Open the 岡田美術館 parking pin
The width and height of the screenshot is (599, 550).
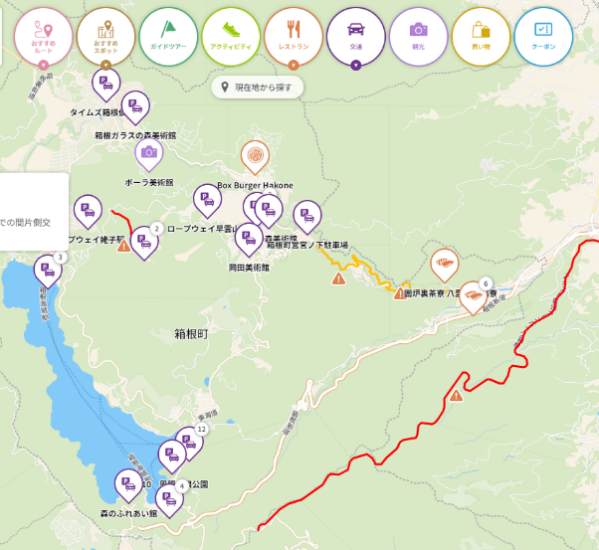click(x=249, y=239)
